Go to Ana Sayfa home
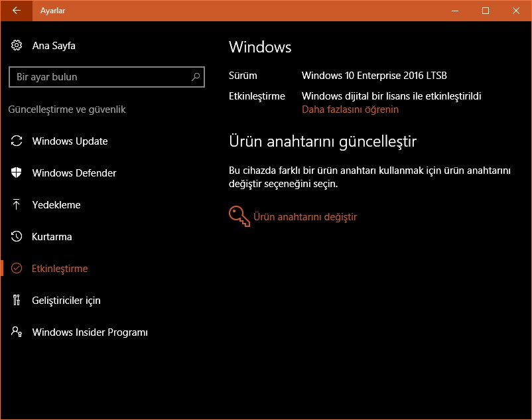 (x=54, y=46)
